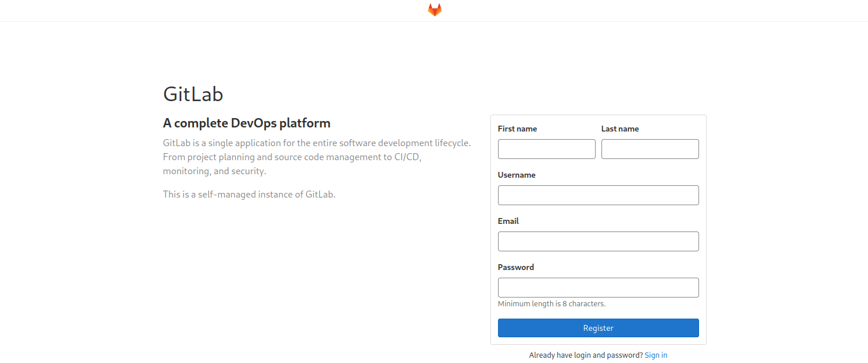Click the large "GitLab" page title
The image size is (868, 363).
(x=193, y=94)
